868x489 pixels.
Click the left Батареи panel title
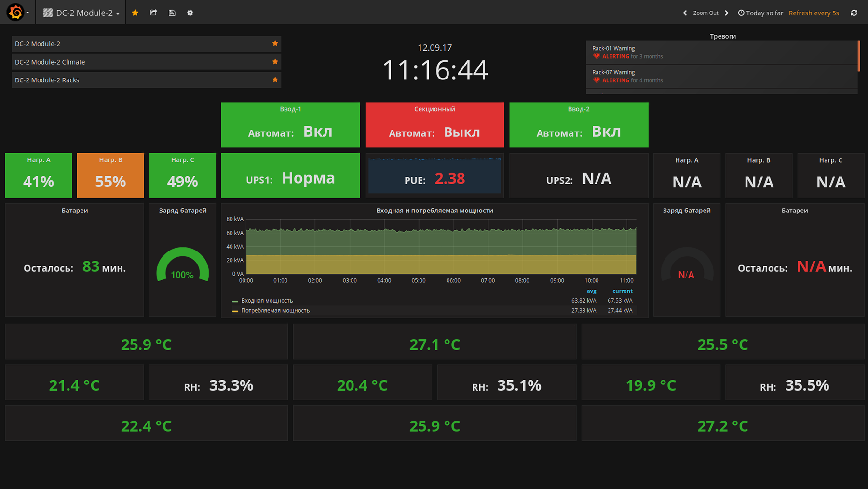coord(75,211)
